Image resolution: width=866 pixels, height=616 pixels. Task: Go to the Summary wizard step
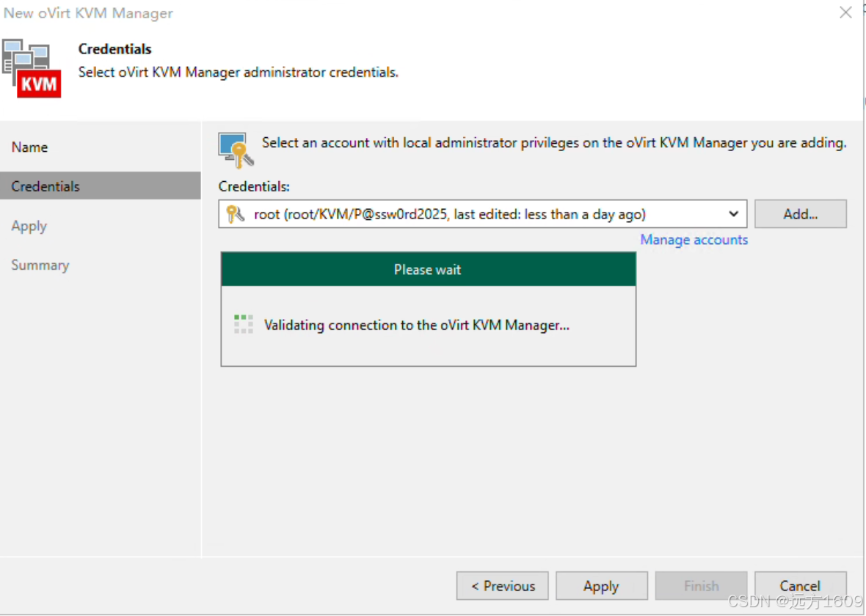pyautogui.click(x=40, y=265)
